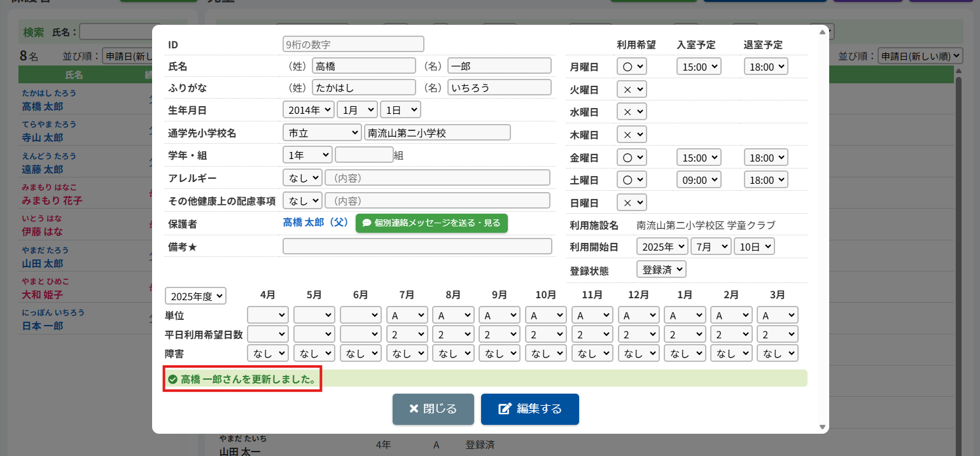
Task: Select the July unit A dropdown
Action: [407, 315]
